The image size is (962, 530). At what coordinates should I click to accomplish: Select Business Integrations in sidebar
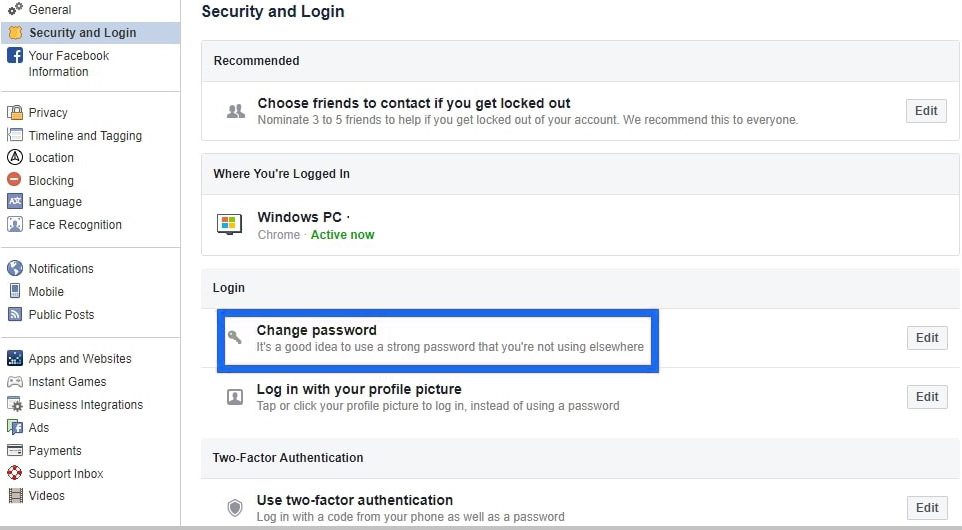click(x=85, y=405)
